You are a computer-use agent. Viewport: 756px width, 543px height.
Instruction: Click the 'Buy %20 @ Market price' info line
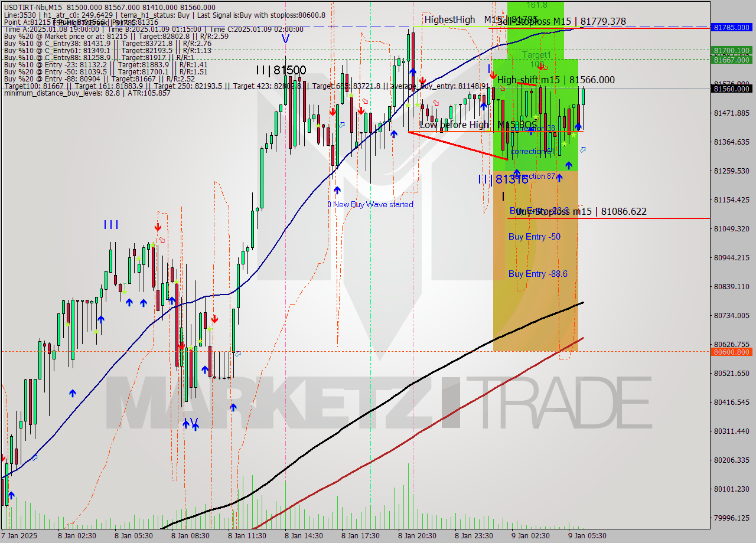pyautogui.click(x=115, y=37)
